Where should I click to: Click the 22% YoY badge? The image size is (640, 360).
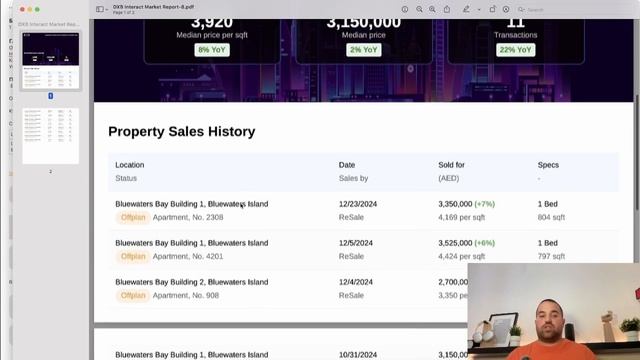coord(516,50)
